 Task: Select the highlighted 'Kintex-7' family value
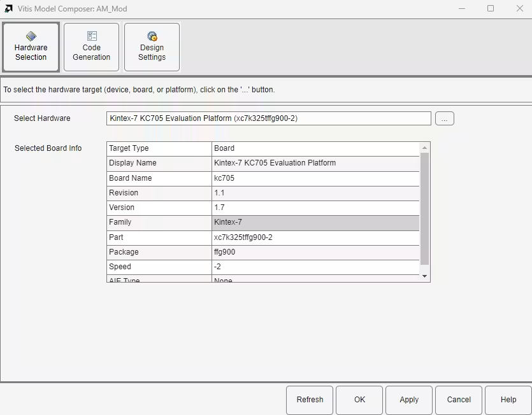coord(315,222)
